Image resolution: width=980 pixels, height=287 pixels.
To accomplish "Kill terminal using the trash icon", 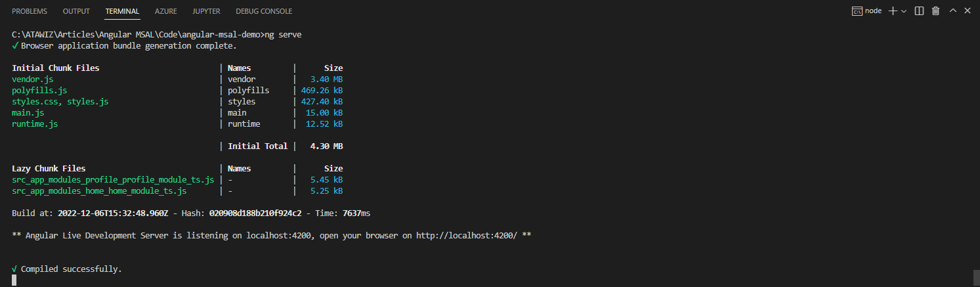I will (935, 11).
